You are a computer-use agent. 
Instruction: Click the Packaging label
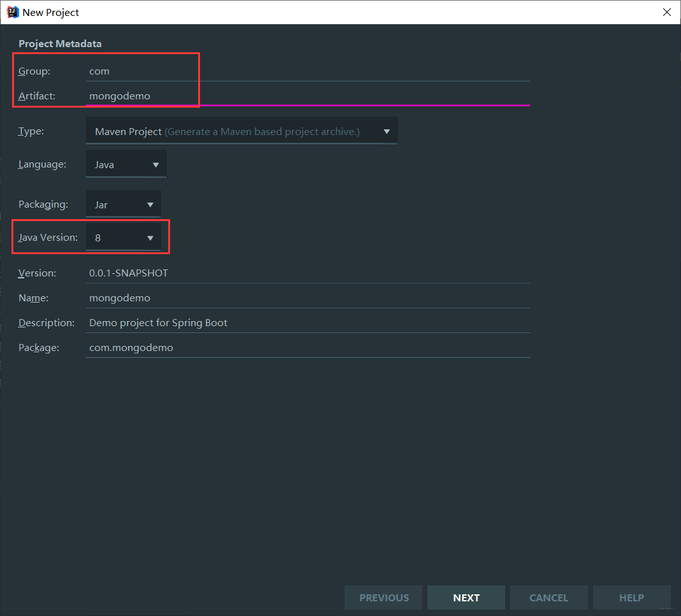(x=43, y=204)
